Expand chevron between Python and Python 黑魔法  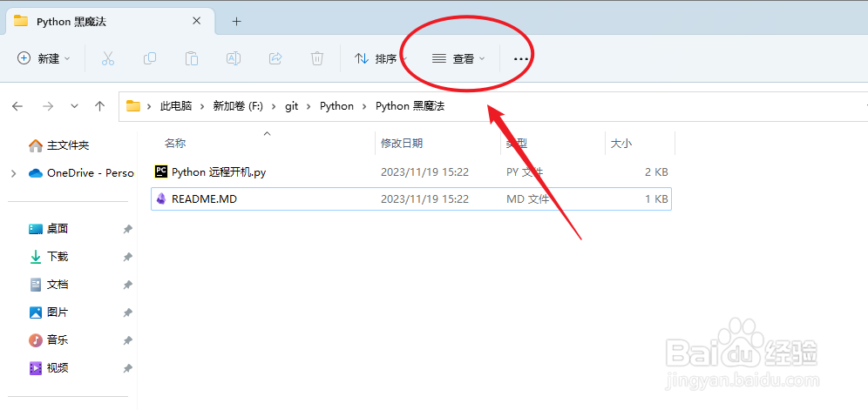point(365,106)
